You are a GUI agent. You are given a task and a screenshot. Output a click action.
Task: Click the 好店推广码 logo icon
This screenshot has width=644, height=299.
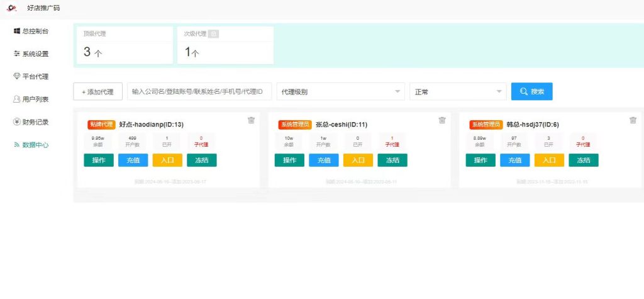point(11,8)
